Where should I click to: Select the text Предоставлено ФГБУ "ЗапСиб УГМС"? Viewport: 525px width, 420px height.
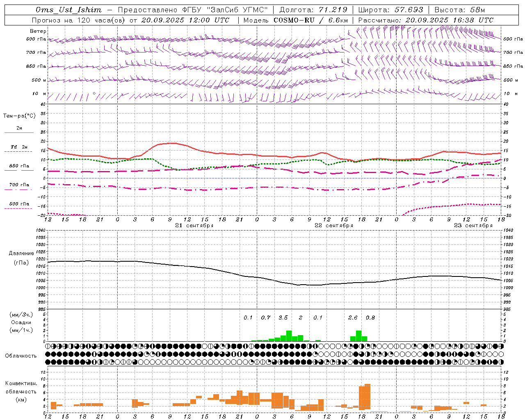click(193, 10)
